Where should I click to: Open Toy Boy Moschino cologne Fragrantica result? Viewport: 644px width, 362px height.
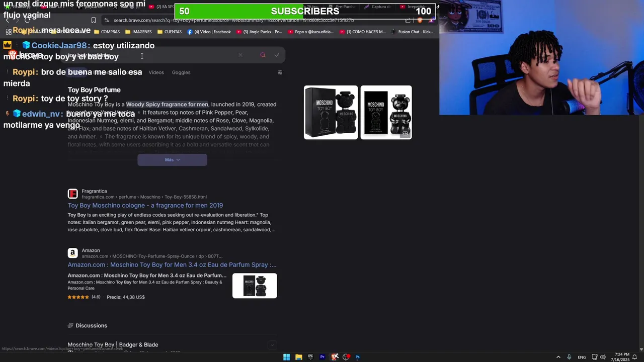point(145,205)
